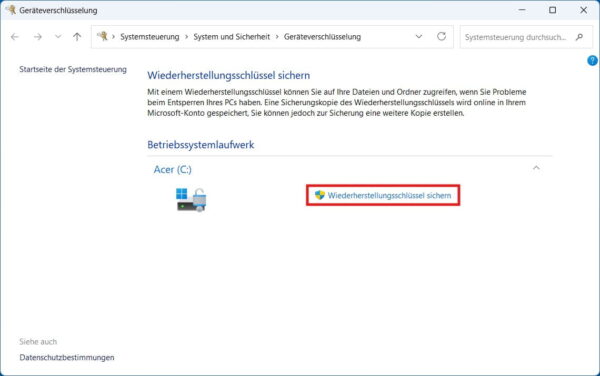Expand address bar history dropdown
The width and height of the screenshot is (600, 376).
[x=419, y=37]
